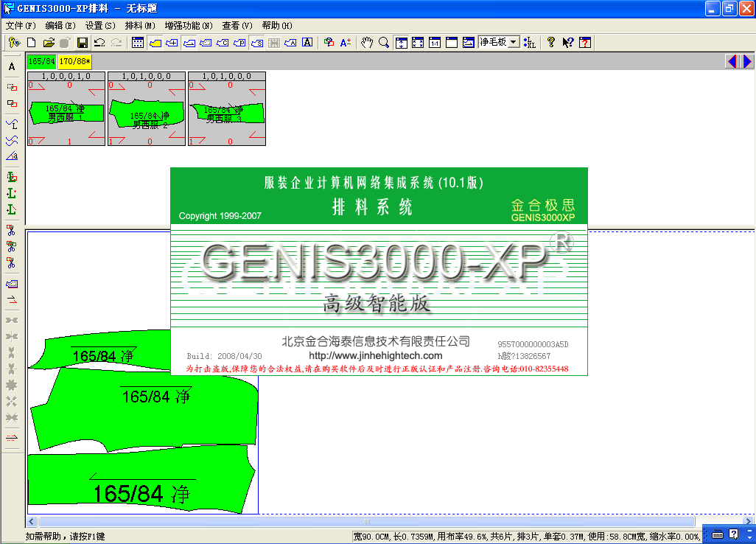Open the 文件(F) menu
The image size is (756, 544).
(21, 26)
